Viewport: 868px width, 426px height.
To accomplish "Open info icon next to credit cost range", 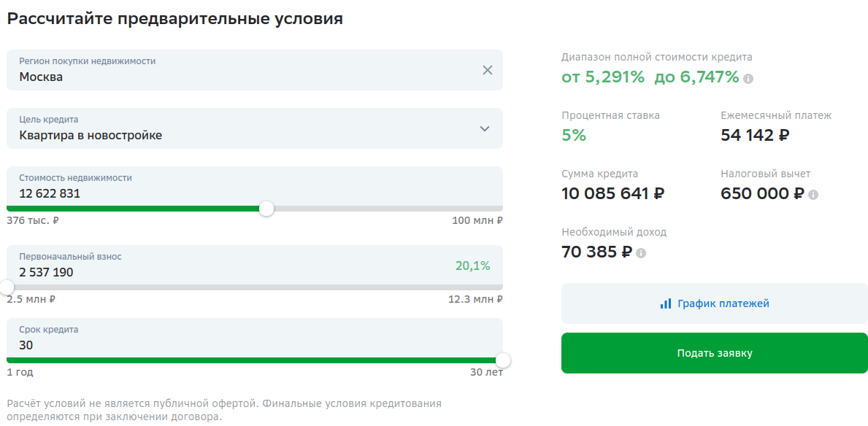I will 748,79.
